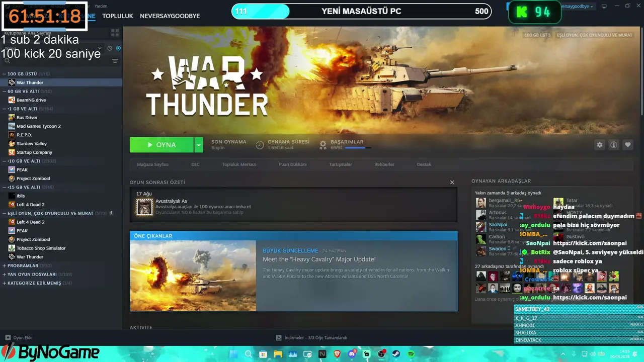Click "Meet the Heavy Cavalry Major Update!" headline
The height and width of the screenshot is (362, 644).
[x=319, y=259]
